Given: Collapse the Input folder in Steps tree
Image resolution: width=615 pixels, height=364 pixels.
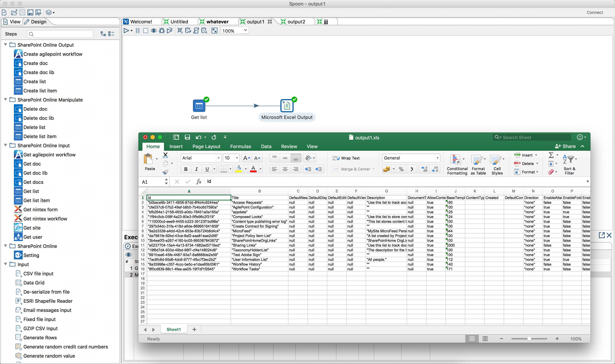Looking at the screenshot, I should [5, 264].
